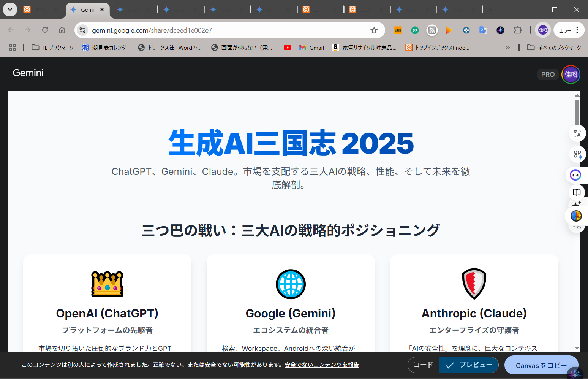Viewport: 588px width, 379px height.
Task: Select the Anthropic (Claude) heading
Action: click(x=474, y=313)
